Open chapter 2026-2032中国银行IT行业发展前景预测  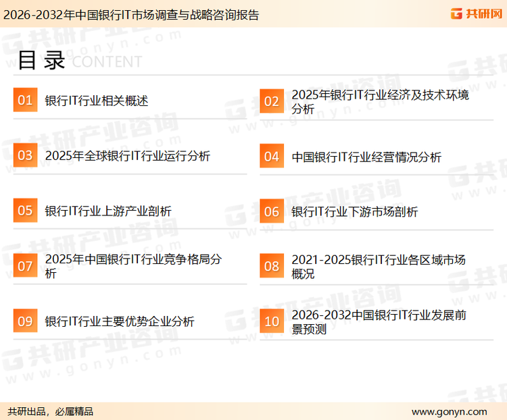pos(379,322)
